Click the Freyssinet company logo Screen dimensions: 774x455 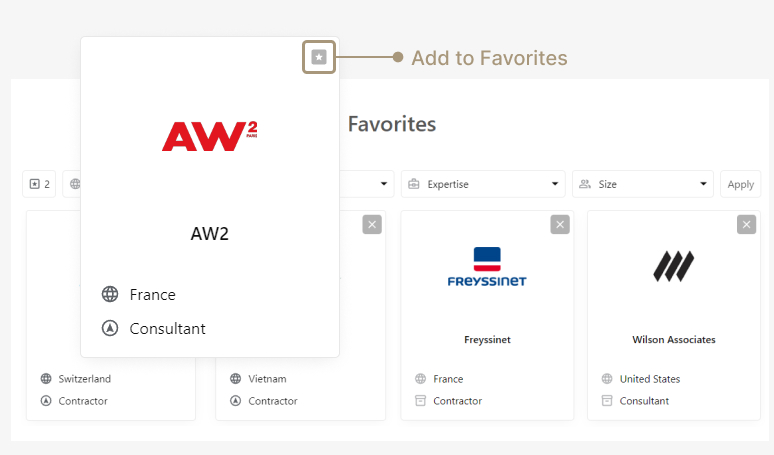[x=487, y=267]
